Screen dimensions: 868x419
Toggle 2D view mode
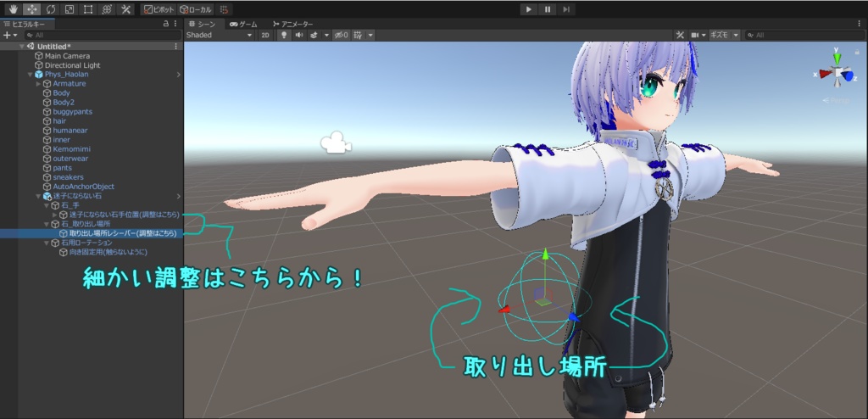click(265, 35)
